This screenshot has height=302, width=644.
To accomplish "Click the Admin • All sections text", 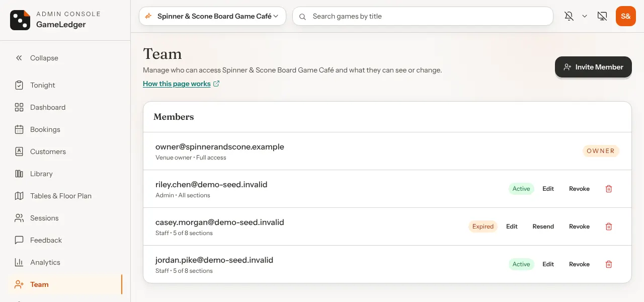I will (x=183, y=195).
